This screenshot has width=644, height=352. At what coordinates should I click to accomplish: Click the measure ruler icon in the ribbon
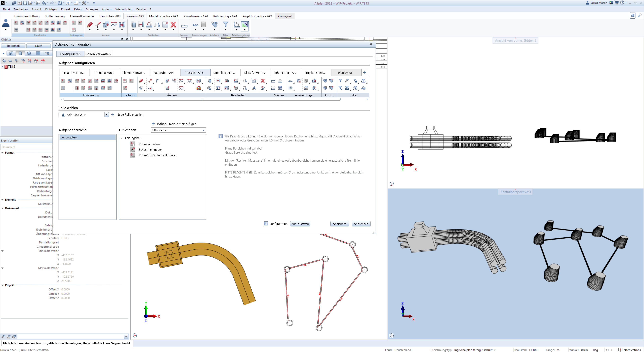tap(184, 26)
